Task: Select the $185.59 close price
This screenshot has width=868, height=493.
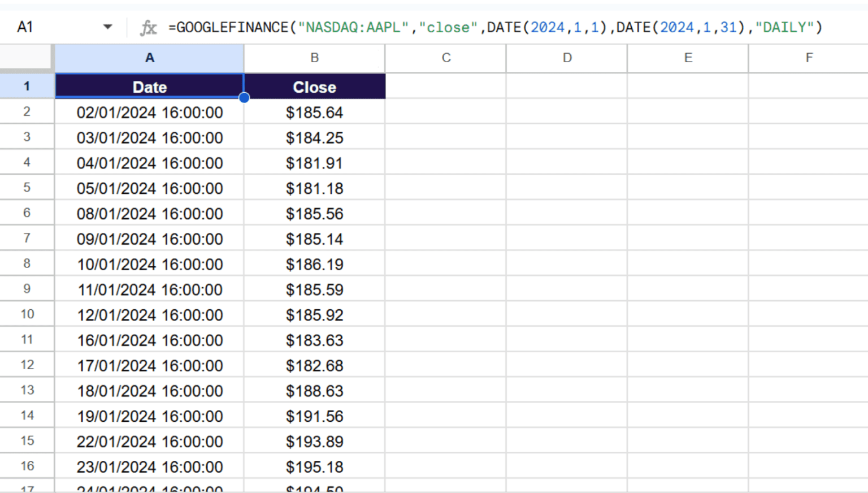Action: tap(314, 289)
